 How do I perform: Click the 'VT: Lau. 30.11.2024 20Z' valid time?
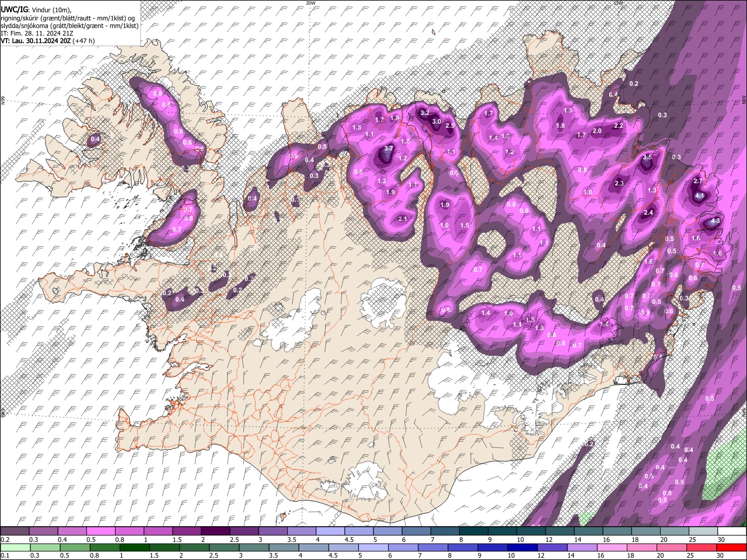(36, 41)
